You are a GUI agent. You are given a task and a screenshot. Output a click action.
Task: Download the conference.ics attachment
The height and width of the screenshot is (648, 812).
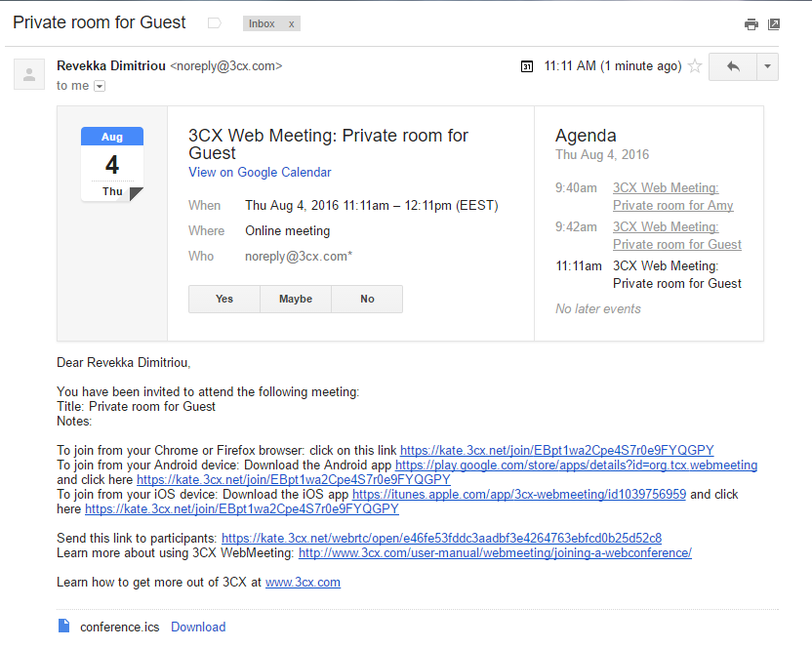point(198,628)
